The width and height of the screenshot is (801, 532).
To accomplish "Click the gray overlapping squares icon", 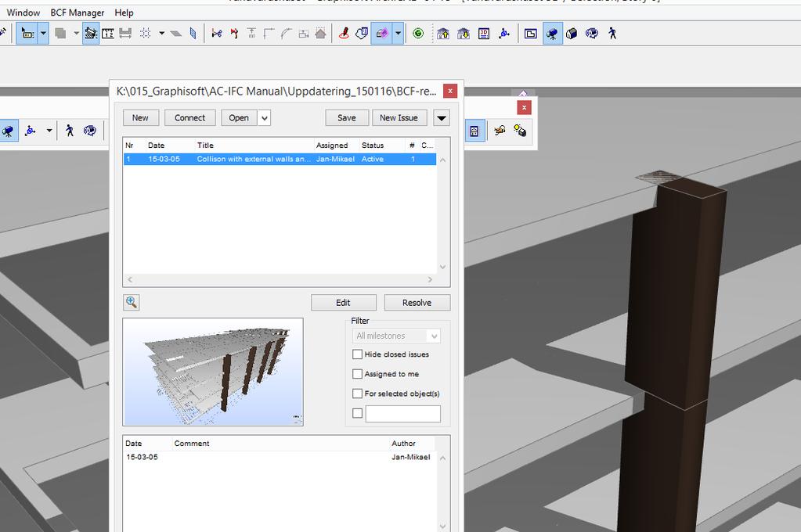I will (61, 34).
